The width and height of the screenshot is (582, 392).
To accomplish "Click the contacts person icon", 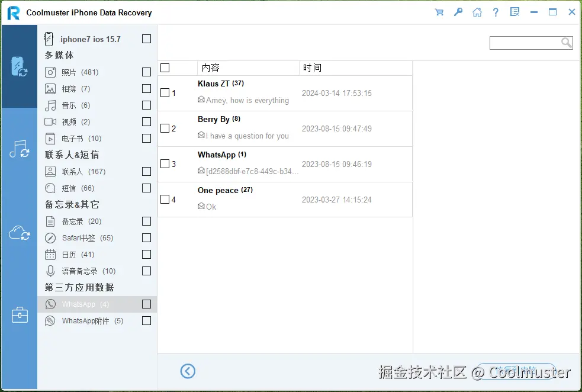I will pos(50,172).
